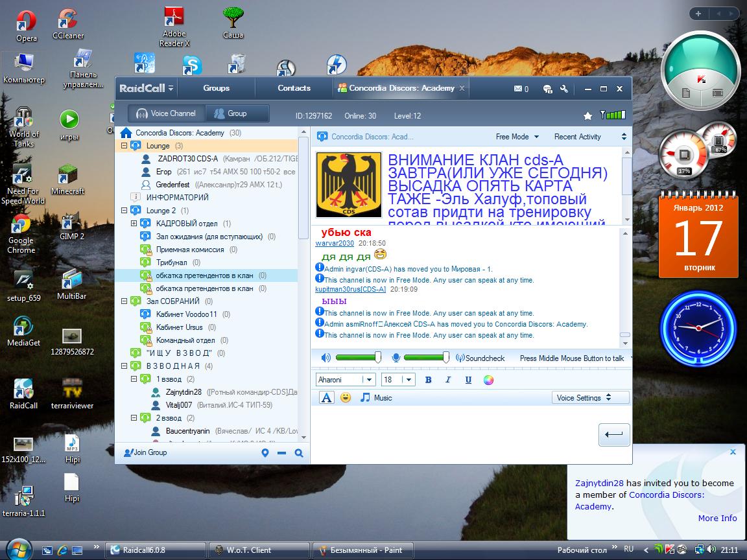Check the network signal strength indicator
Image resolution: width=747 pixels, height=560 pixels.
click(x=613, y=115)
